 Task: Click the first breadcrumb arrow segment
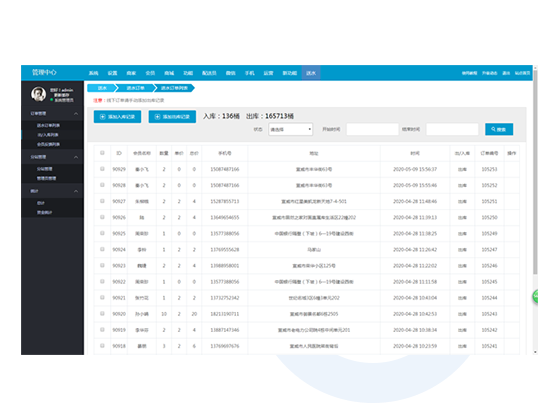pos(102,88)
